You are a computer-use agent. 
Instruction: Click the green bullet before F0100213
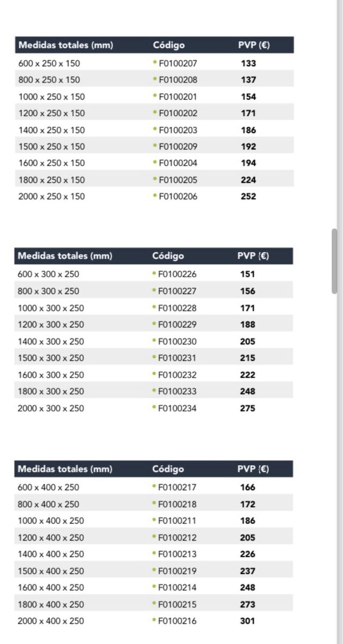(x=154, y=553)
